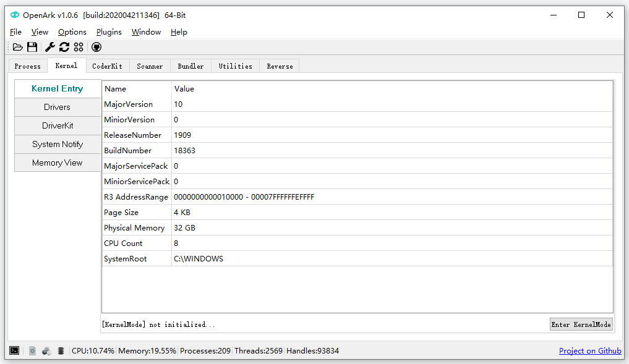Open the Plugins menu
Image resolution: width=629 pixels, height=364 pixels.
pyautogui.click(x=109, y=32)
